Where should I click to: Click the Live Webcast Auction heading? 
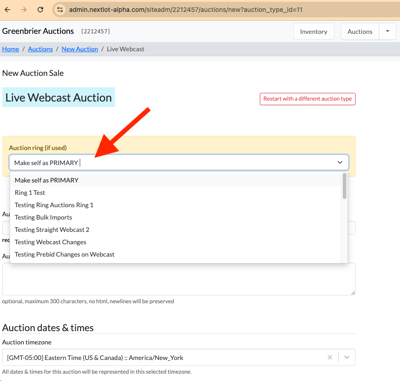coord(58,98)
